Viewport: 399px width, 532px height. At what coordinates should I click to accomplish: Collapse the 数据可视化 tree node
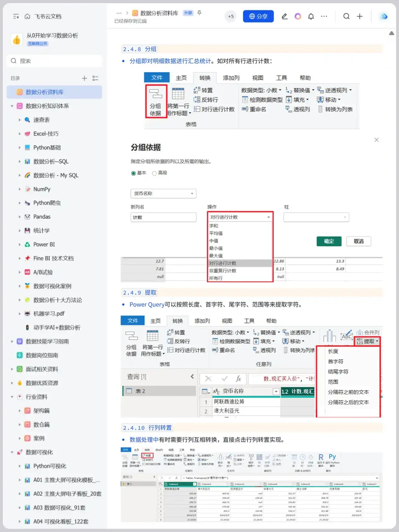12,452
